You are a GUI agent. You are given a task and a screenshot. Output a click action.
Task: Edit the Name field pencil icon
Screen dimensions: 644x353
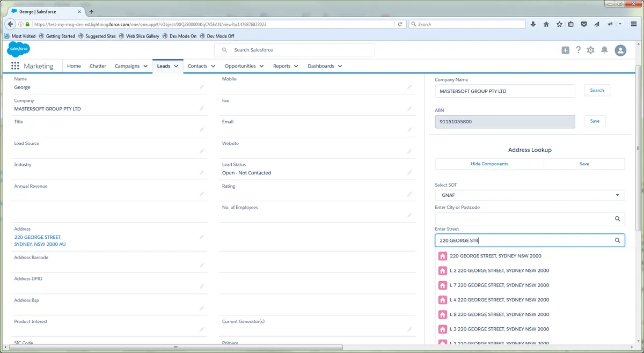tap(202, 86)
